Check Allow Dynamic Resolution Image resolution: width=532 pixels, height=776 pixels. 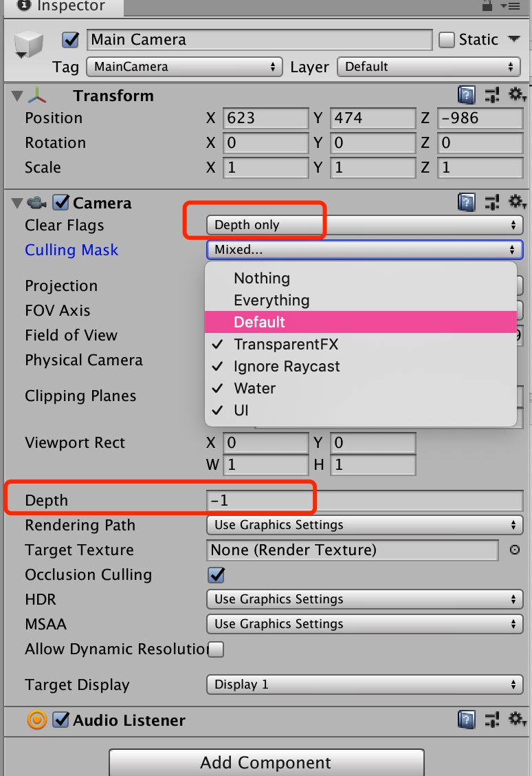pyautogui.click(x=216, y=649)
